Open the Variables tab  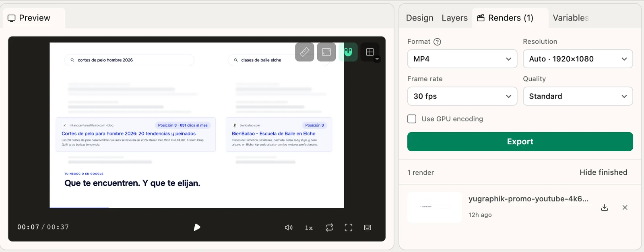click(571, 18)
